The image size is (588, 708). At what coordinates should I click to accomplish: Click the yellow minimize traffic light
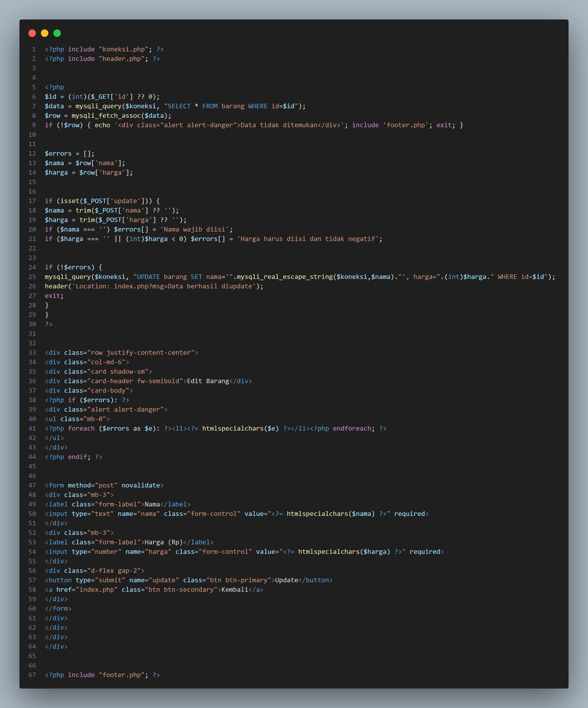(44, 33)
